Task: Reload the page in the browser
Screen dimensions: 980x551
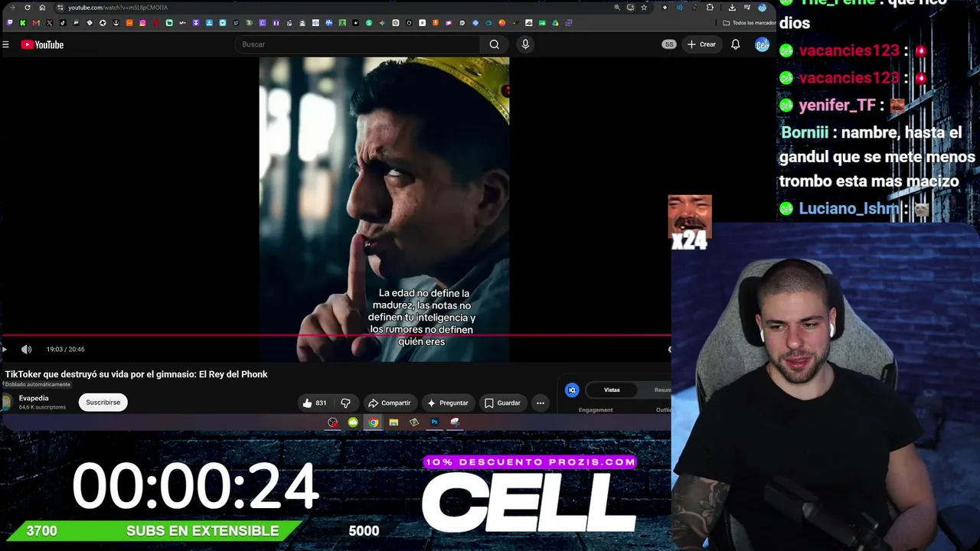Action: (x=28, y=8)
